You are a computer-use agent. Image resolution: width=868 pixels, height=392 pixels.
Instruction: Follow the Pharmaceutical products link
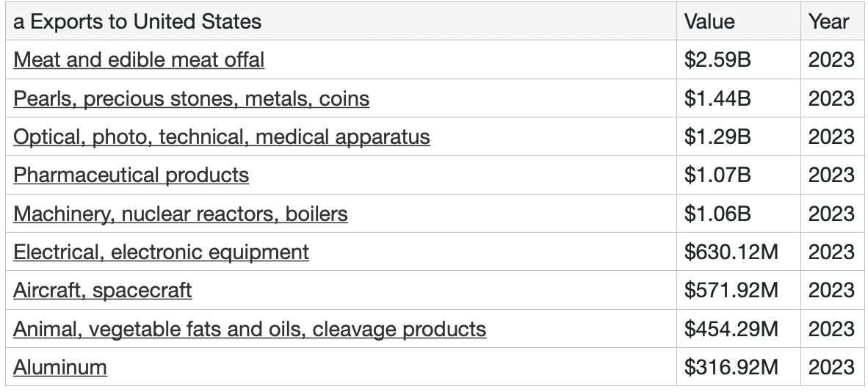pyautogui.click(x=131, y=175)
